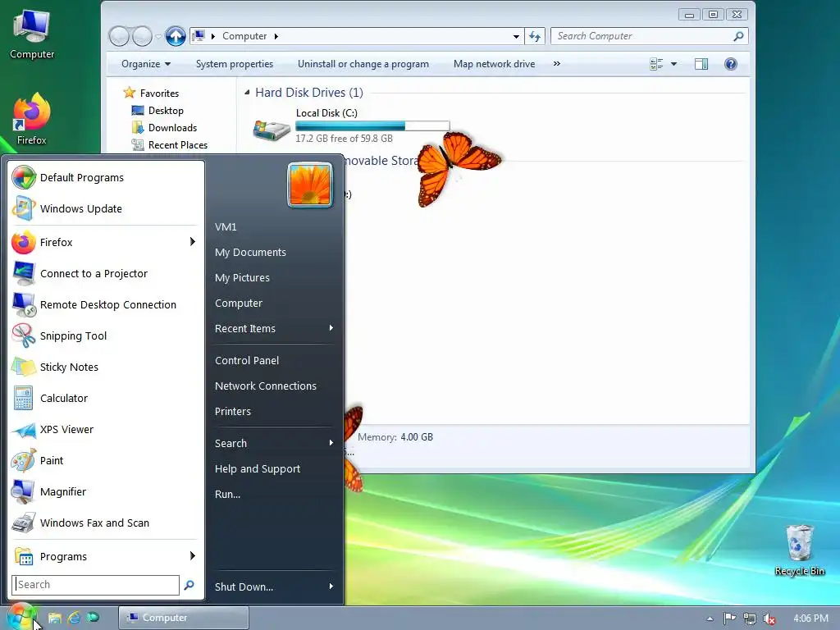Click the network tray icon
This screenshot has width=840, height=630.
750,619
